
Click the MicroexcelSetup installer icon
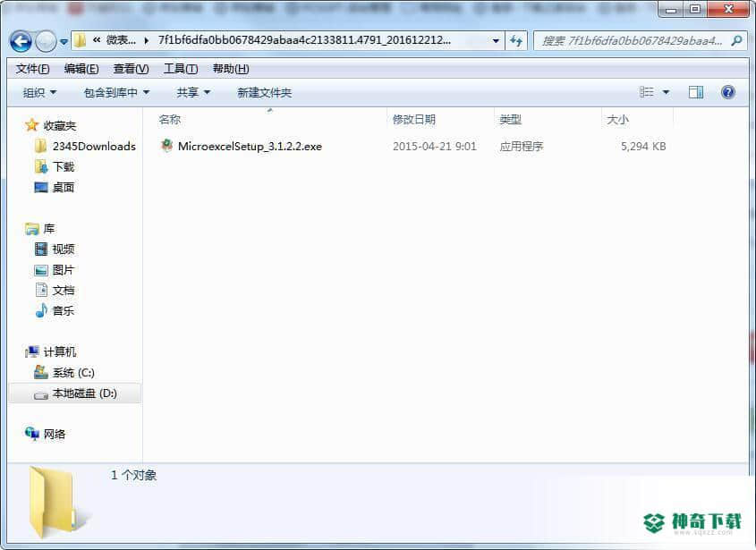[x=166, y=146]
